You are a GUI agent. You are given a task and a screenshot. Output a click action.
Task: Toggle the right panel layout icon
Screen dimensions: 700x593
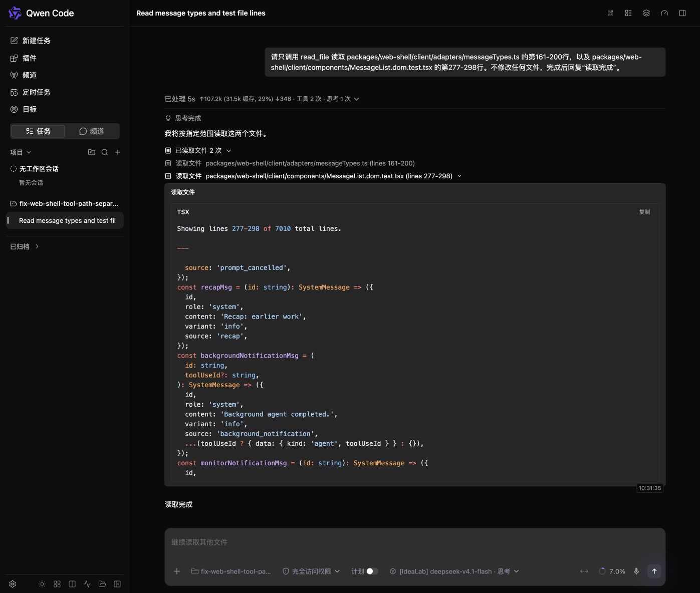(x=682, y=13)
